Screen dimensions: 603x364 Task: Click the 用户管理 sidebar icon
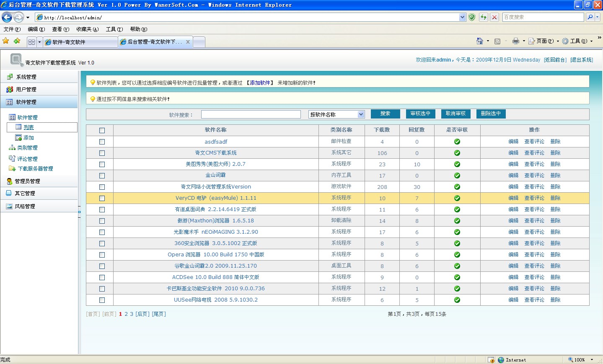tap(10, 89)
